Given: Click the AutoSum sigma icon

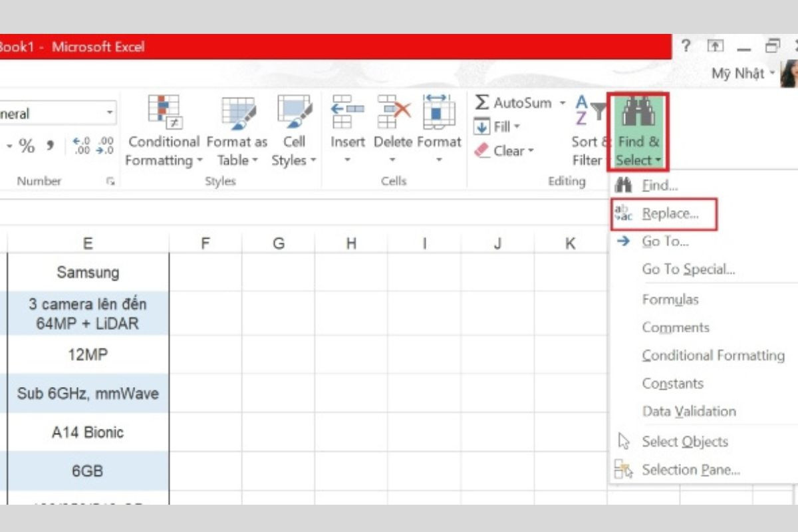Looking at the screenshot, I should (x=481, y=102).
